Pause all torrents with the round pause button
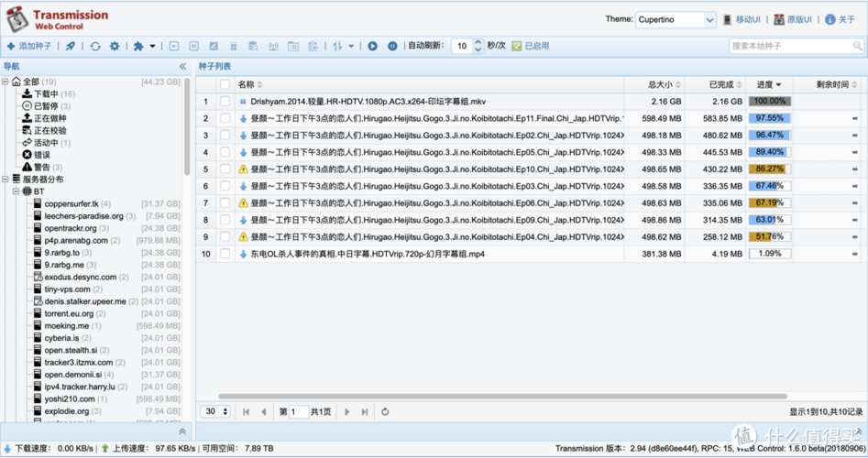The image size is (868, 458). (x=392, y=46)
